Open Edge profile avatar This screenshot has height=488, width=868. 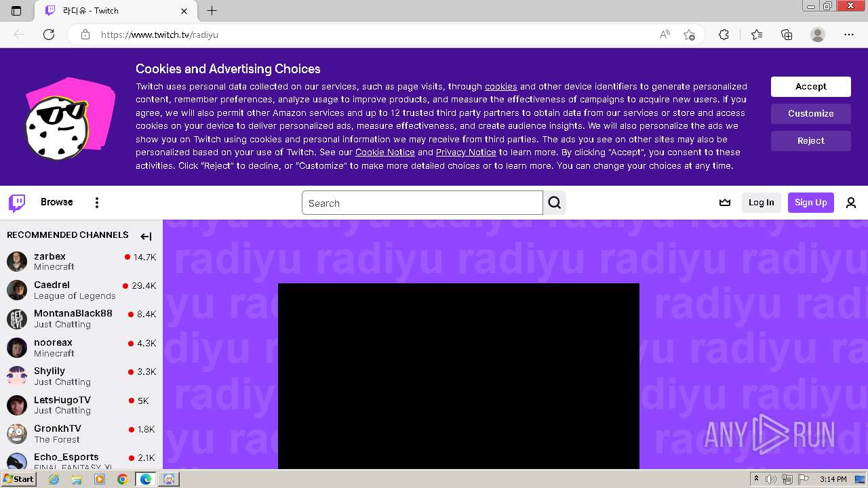[818, 35]
